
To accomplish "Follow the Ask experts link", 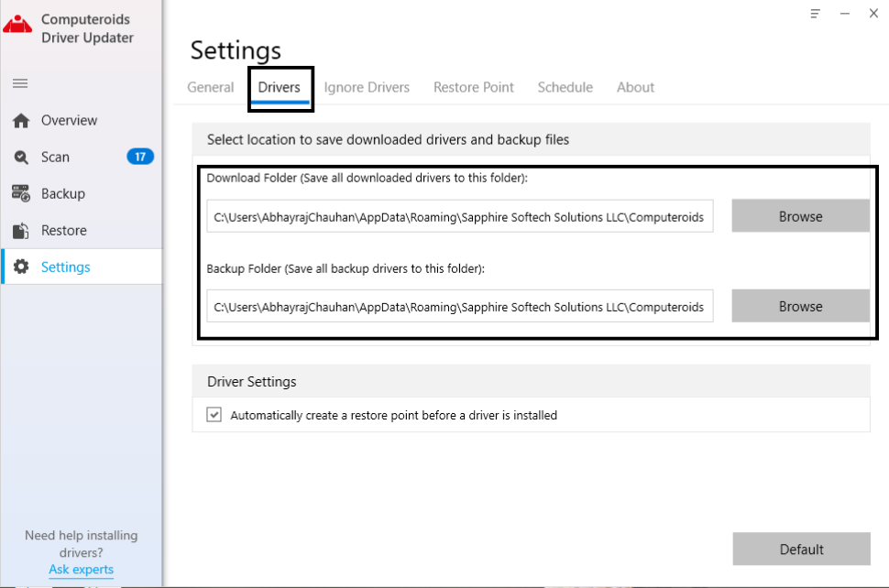I will click(x=81, y=570).
